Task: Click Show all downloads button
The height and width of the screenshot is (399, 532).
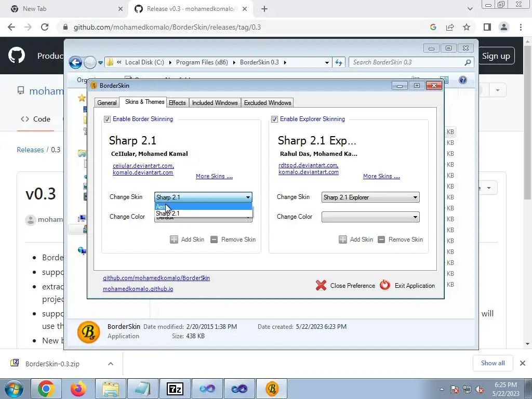Action: 493,363
